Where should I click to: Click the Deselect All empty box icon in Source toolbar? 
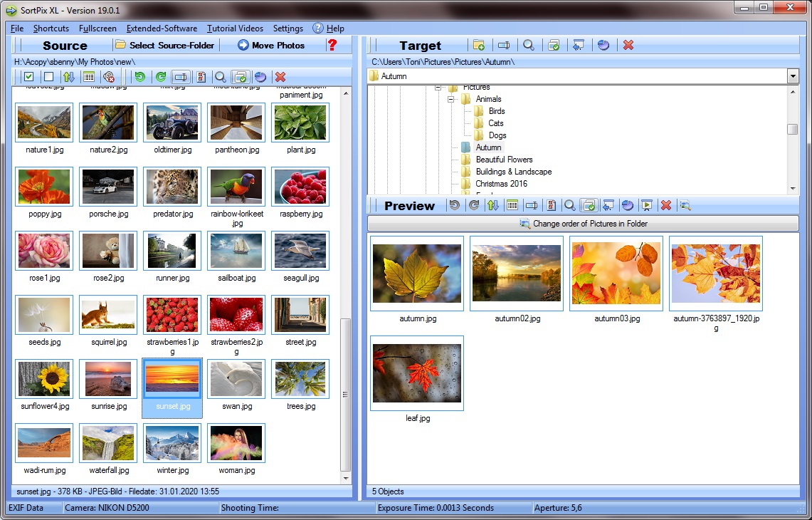click(48, 77)
